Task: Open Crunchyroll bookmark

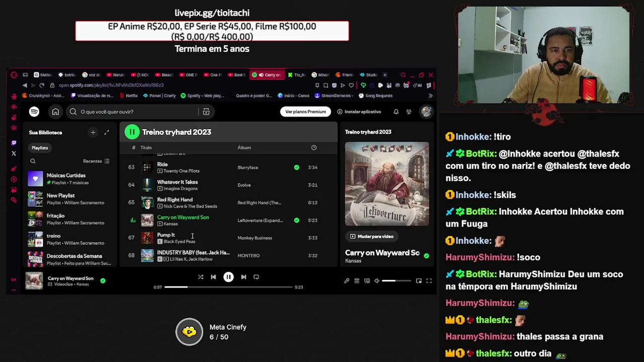Action: 43,96
